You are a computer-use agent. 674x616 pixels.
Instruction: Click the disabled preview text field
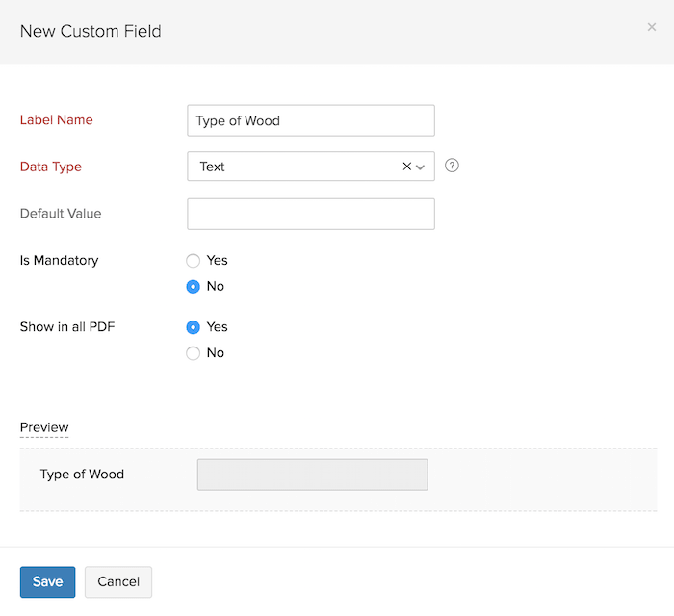click(x=312, y=475)
